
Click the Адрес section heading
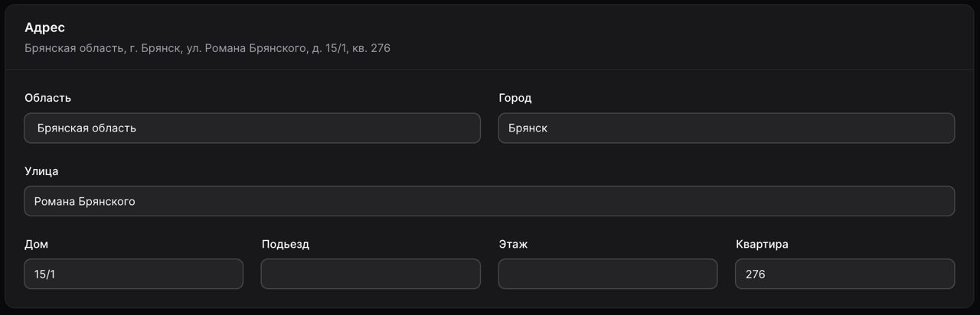[44, 28]
